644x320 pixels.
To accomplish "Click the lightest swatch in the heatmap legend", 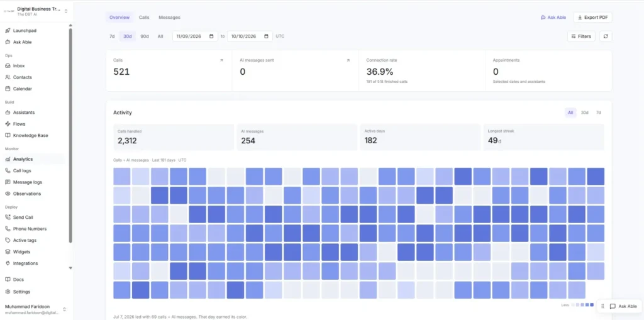I will pos(574,305).
